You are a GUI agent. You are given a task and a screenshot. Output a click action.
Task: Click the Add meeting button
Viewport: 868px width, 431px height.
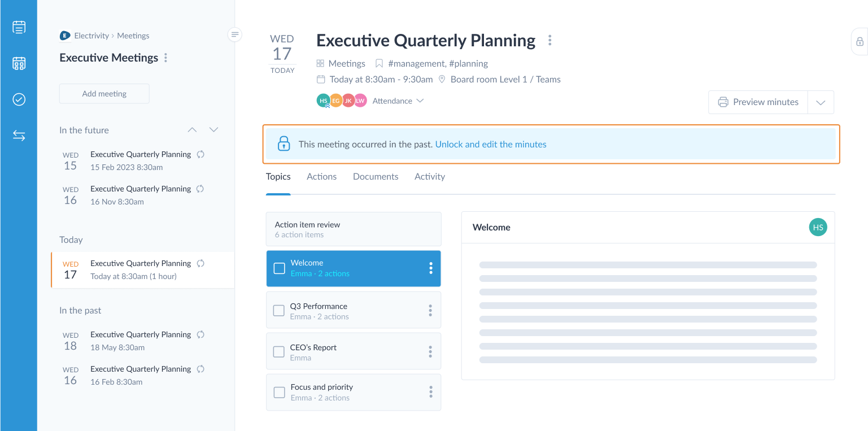[x=104, y=94]
